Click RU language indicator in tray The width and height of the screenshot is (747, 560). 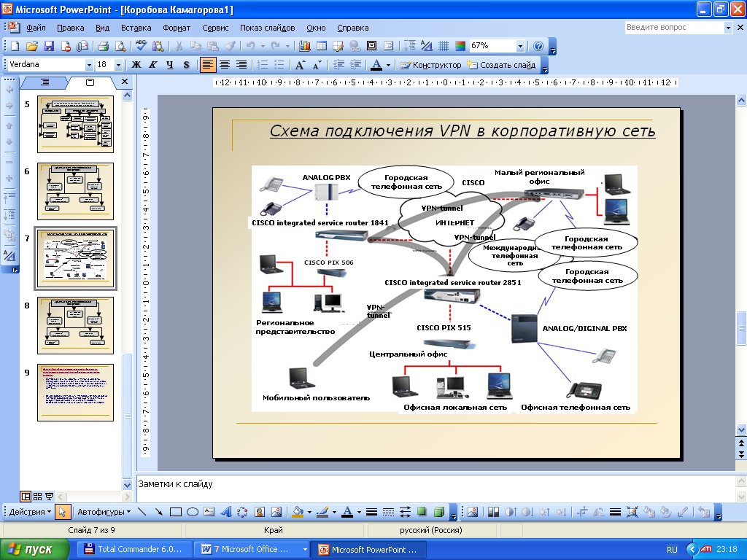(672, 550)
